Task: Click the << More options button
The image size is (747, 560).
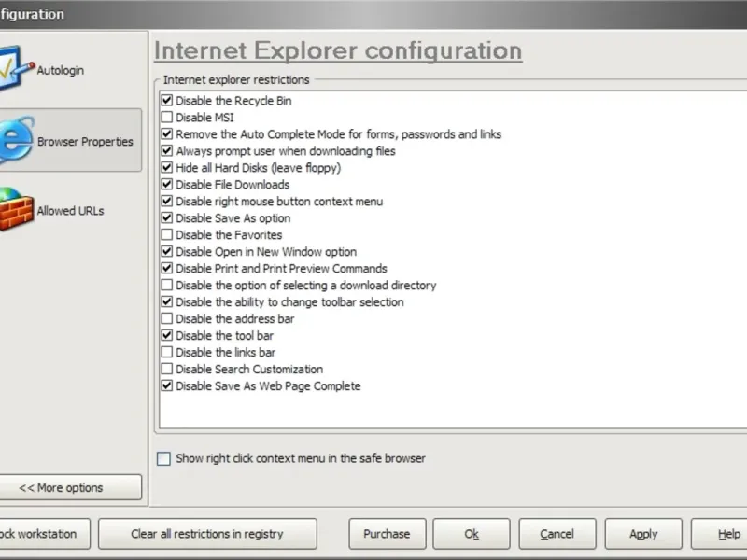Action: (x=70, y=487)
